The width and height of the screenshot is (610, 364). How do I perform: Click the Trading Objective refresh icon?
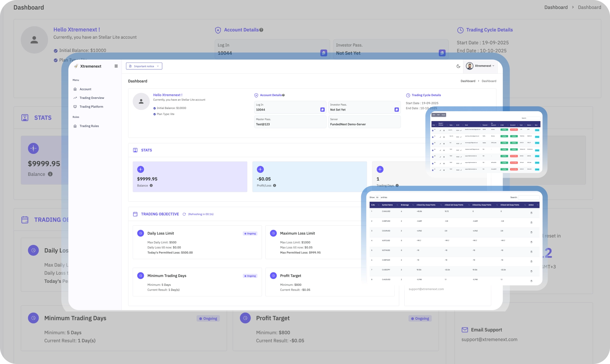(184, 214)
